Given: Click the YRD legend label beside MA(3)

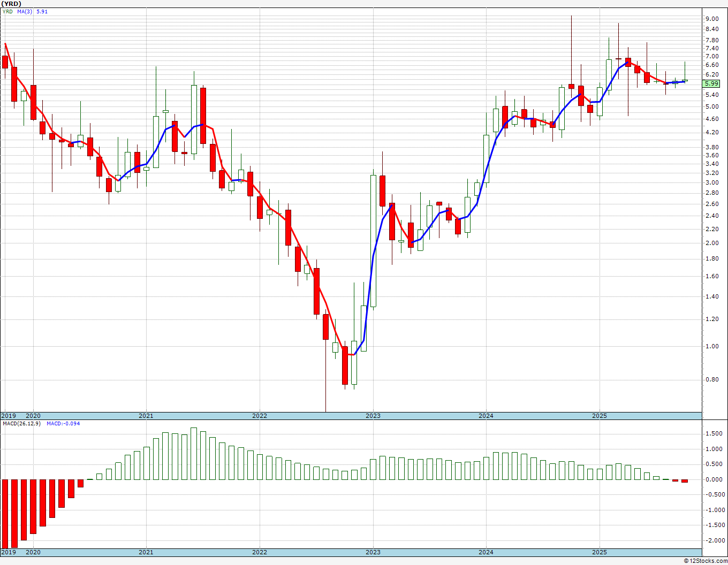Looking at the screenshot, I should click(x=7, y=11).
